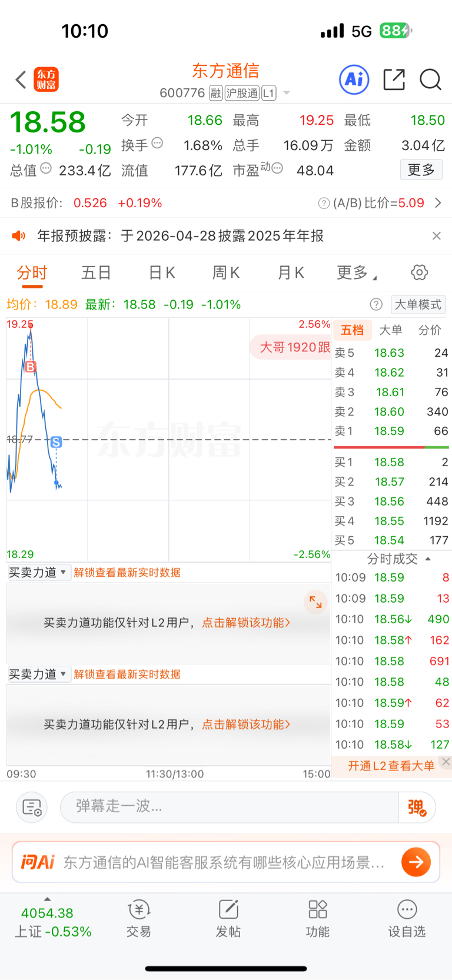
Task: Open the second 买卖力道 indicator dropdown
Action: [39, 674]
